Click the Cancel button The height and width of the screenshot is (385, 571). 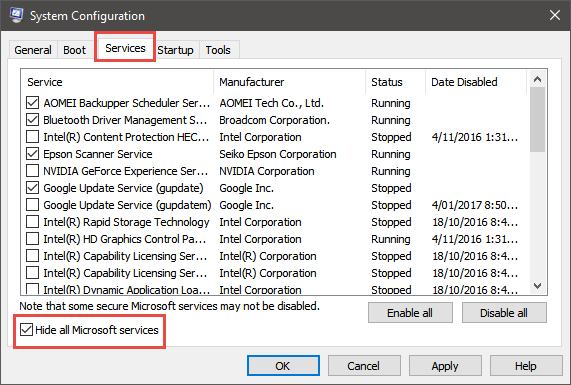(364, 366)
